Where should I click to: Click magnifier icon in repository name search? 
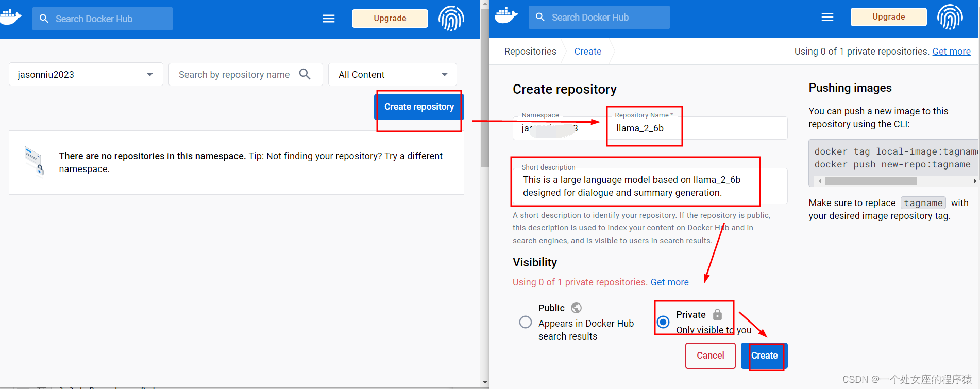coord(305,74)
